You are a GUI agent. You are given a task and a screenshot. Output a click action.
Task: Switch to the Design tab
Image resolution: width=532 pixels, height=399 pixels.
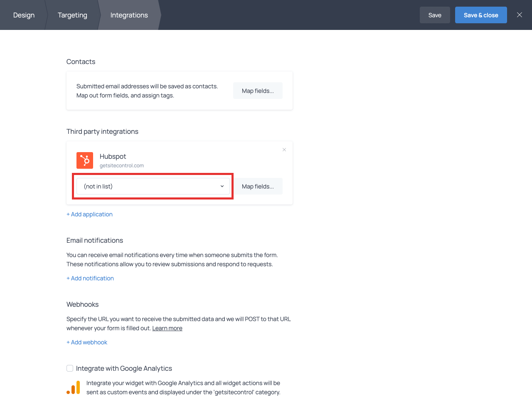coord(24,15)
